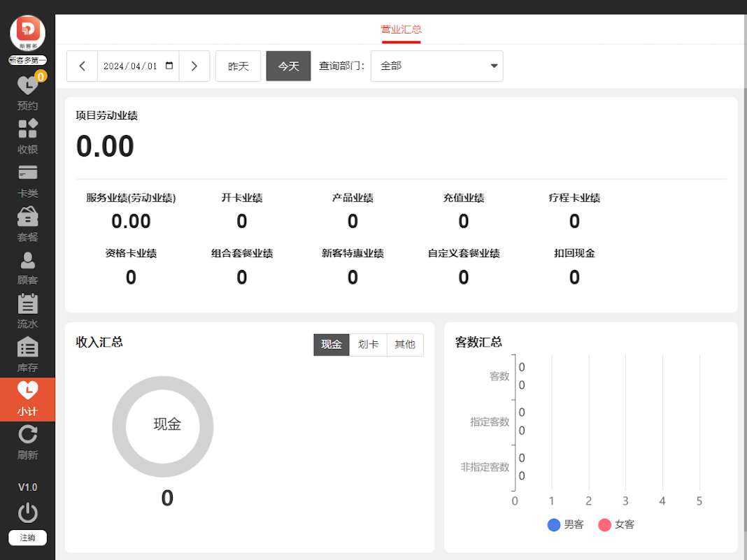Open the 套餐 package section
This screenshot has height=560, width=747.
pyautogui.click(x=27, y=224)
